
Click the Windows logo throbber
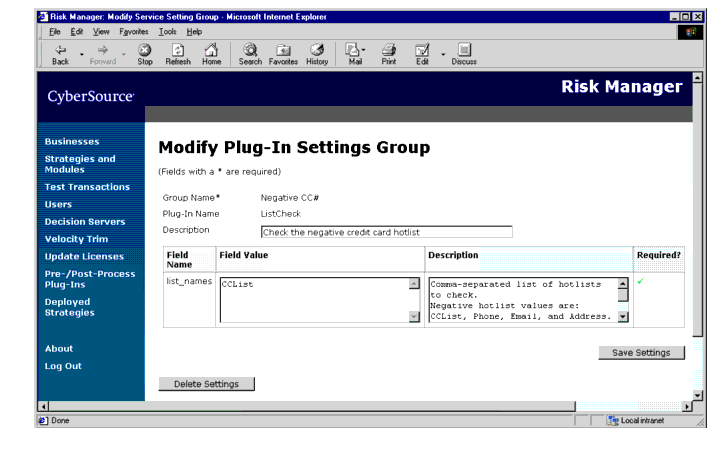tap(690, 32)
